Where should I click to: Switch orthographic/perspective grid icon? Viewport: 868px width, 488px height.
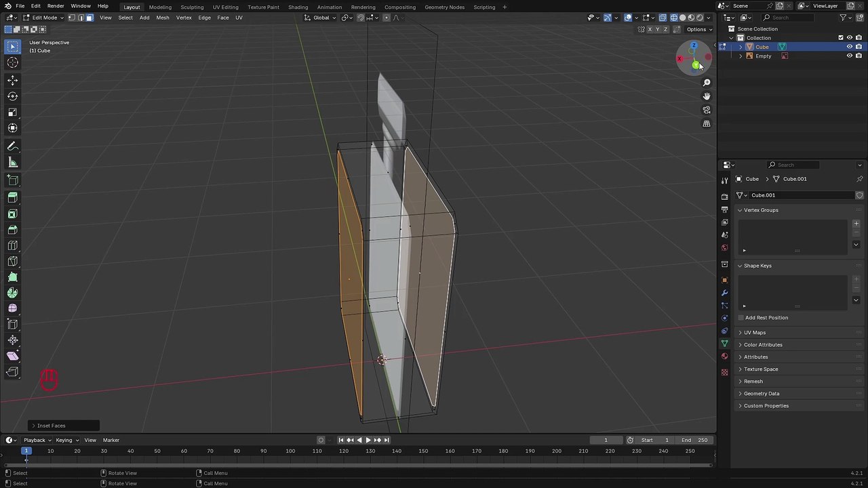pyautogui.click(x=707, y=123)
